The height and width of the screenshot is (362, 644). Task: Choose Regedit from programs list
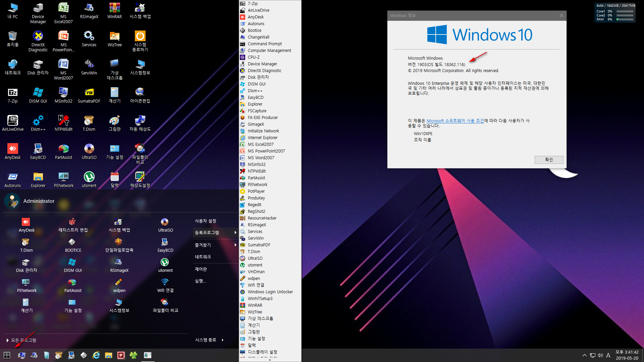coord(270,205)
